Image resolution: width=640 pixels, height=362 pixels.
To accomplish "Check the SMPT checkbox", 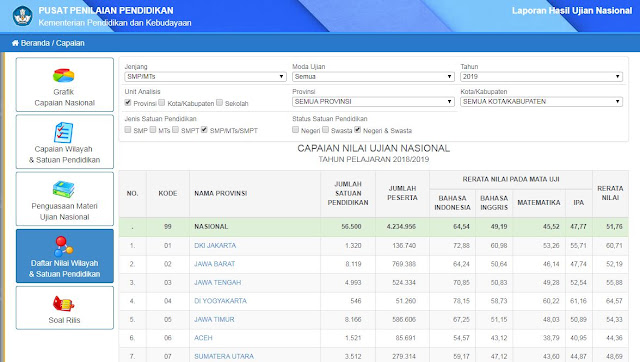I will 176,129.
